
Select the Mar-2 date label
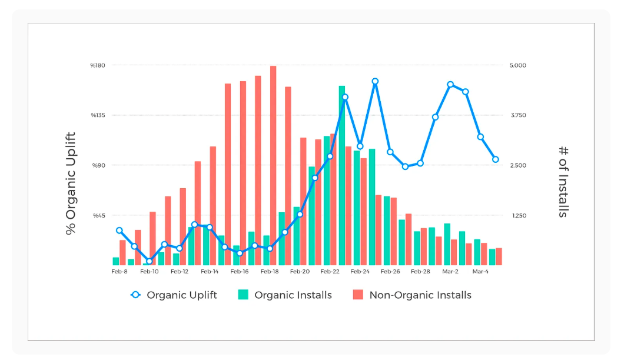tap(450, 271)
